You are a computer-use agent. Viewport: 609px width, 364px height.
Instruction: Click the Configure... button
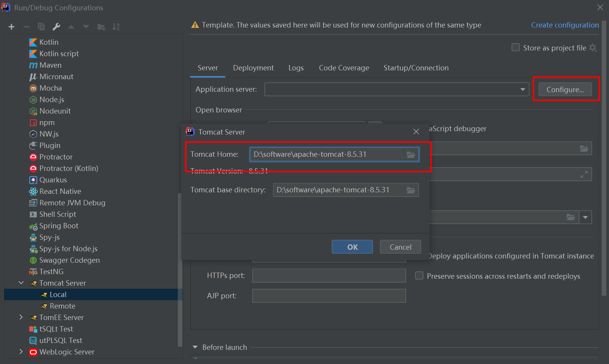(565, 89)
